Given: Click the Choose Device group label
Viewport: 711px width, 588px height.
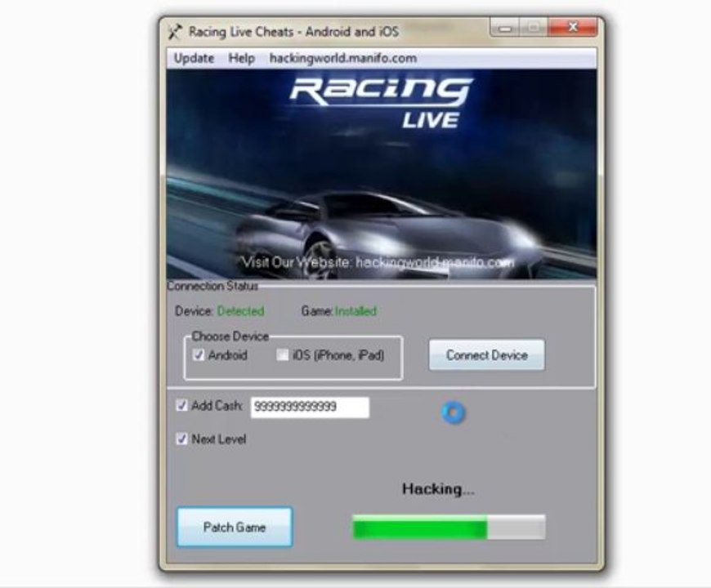Looking at the screenshot, I should pyautogui.click(x=230, y=336).
